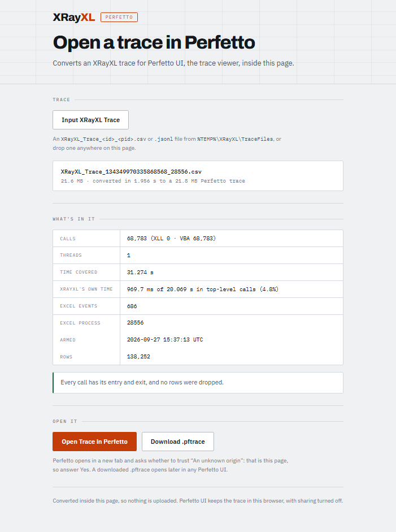Click the THREADS row label
This screenshot has height=532, width=396.
(71, 255)
